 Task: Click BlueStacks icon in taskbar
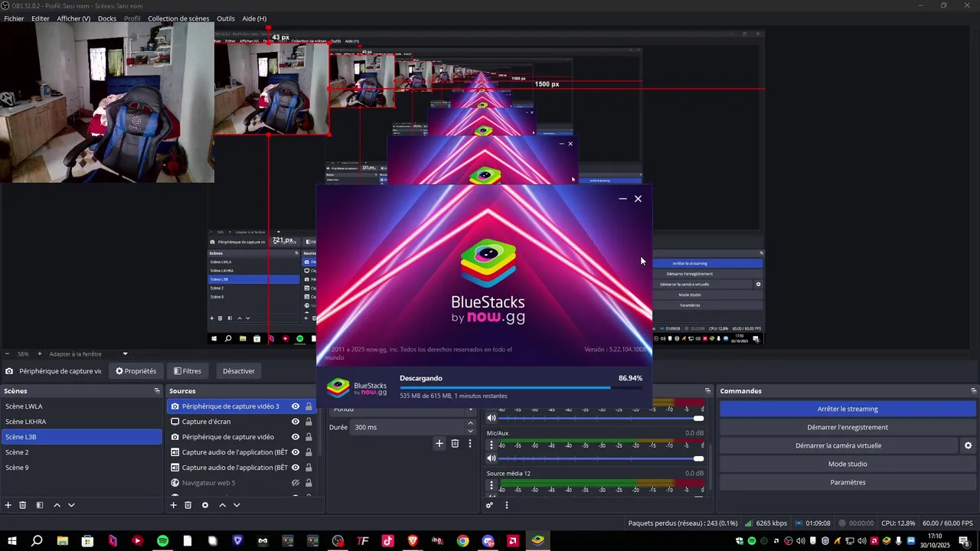[x=538, y=541]
